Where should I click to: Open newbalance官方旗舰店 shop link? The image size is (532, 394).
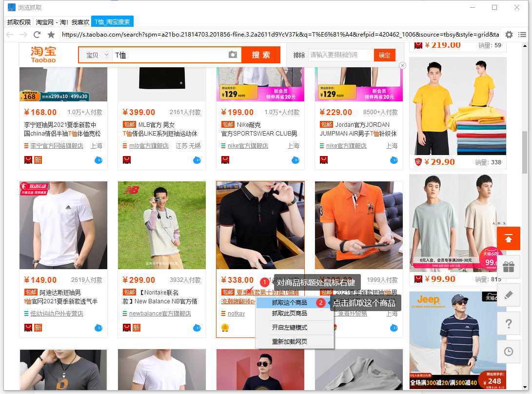[160, 314]
